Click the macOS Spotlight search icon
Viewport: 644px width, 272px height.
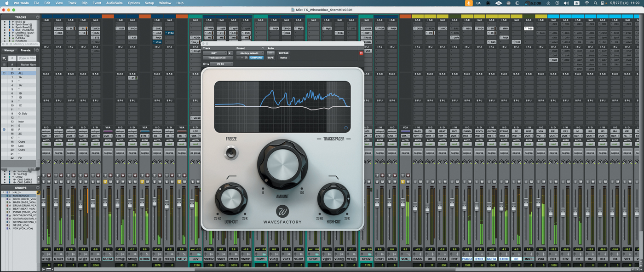596,3
